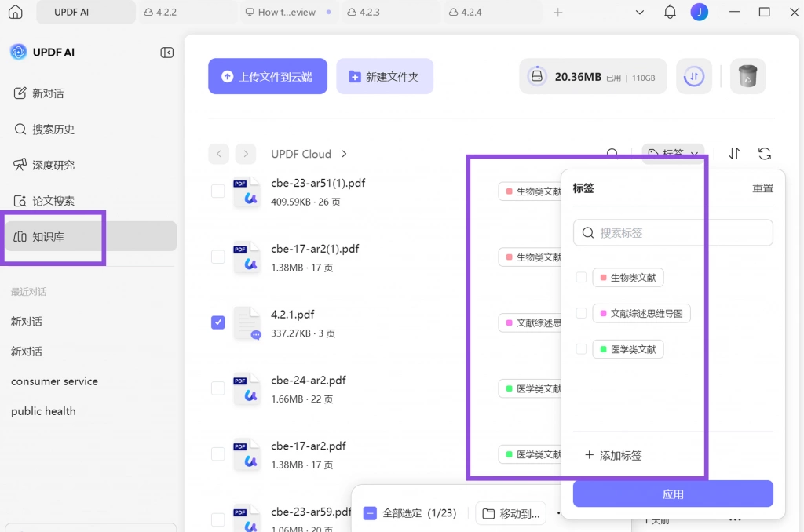Open the tab list chevron dropdown
The height and width of the screenshot is (532, 804).
coord(639,13)
